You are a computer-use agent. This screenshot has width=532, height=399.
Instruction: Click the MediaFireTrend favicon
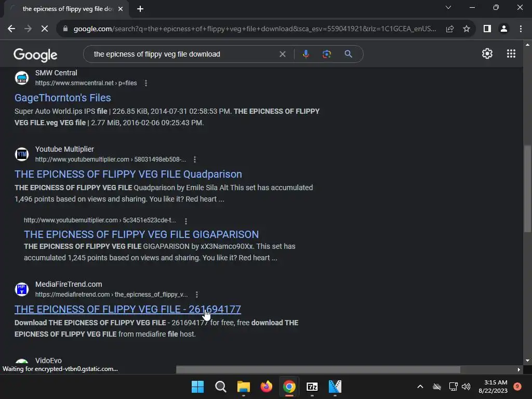[22, 289]
